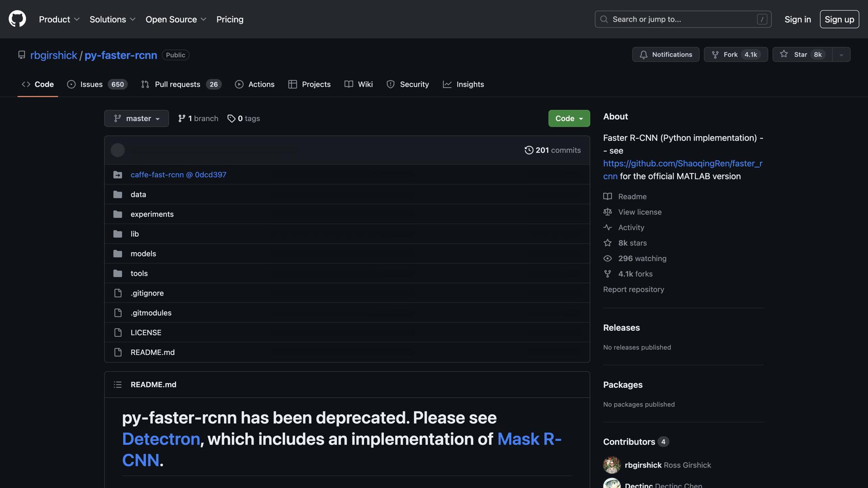Click the View license scale icon link

pos(608,212)
